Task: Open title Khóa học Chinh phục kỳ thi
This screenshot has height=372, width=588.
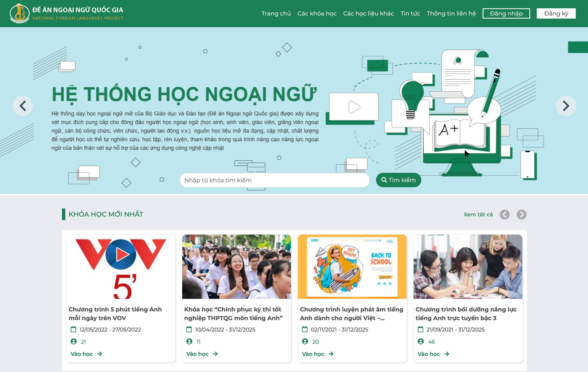Action: click(x=233, y=314)
